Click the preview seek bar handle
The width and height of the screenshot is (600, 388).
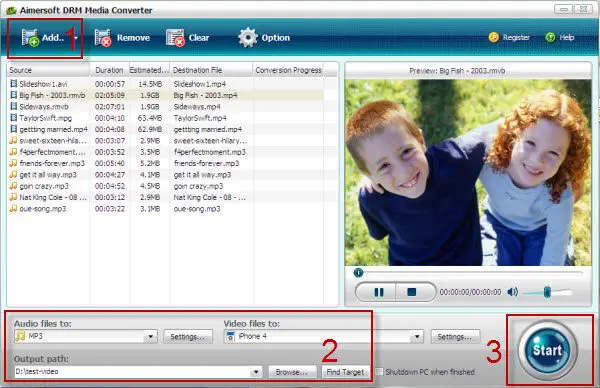(x=358, y=272)
